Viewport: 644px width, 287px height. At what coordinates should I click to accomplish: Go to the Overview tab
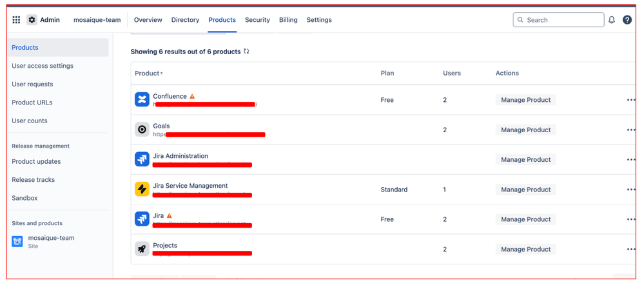point(148,20)
